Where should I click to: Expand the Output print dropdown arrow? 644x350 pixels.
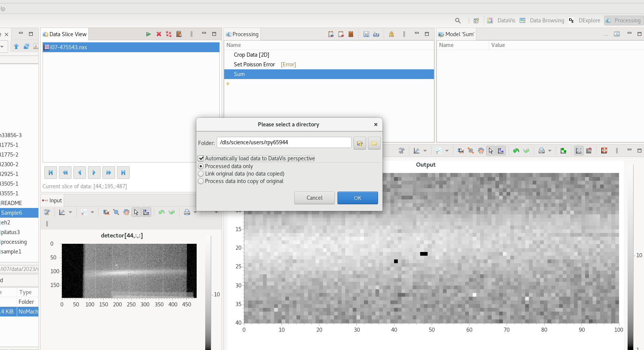(550, 151)
